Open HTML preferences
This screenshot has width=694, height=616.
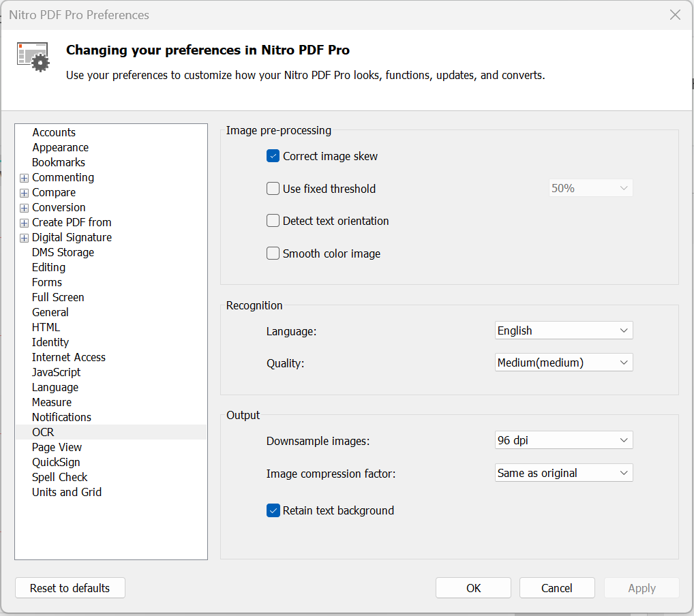46,328
